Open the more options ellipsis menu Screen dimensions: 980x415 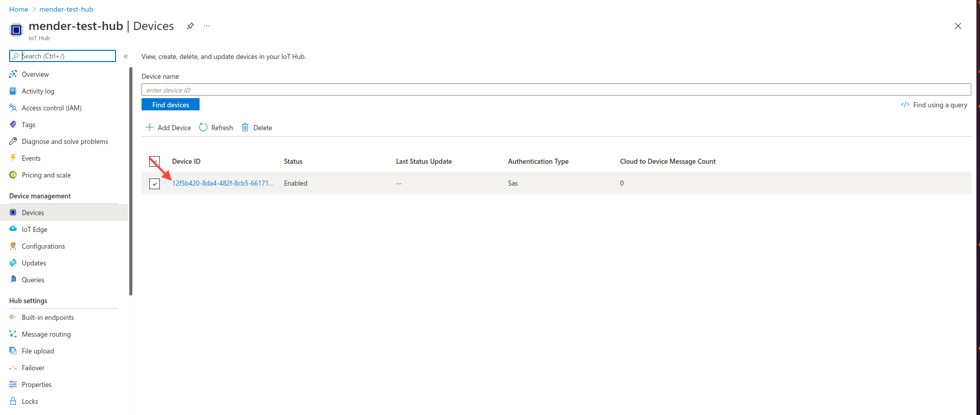(207, 26)
